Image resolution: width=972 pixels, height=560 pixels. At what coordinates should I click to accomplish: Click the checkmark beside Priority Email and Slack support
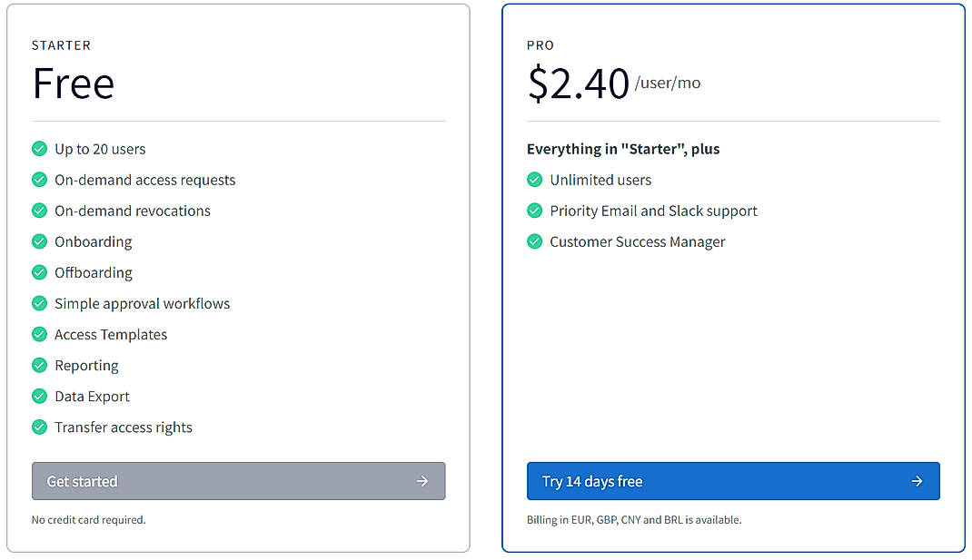[534, 211]
